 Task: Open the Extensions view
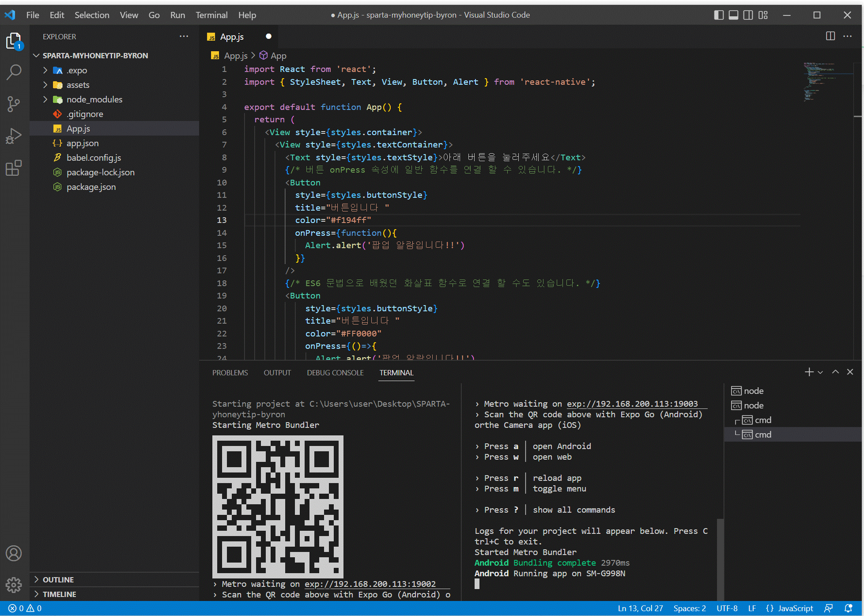click(x=14, y=168)
